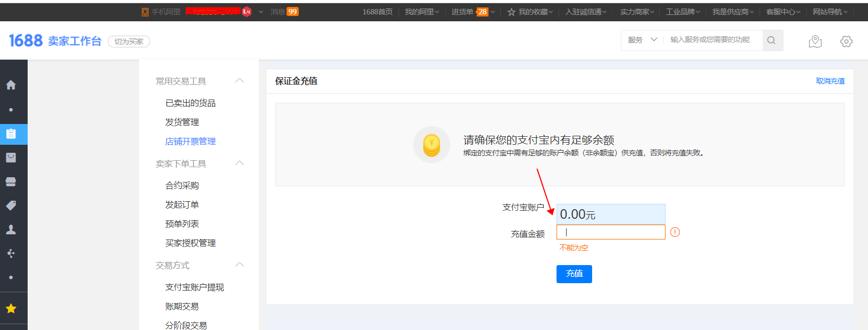Click the 保证金充值 heading

point(296,81)
